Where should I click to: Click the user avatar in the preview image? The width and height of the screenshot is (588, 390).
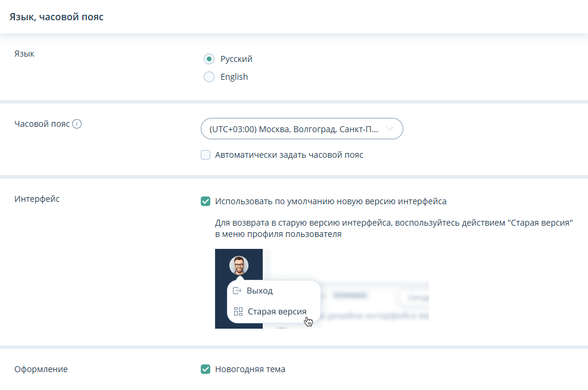tap(239, 265)
